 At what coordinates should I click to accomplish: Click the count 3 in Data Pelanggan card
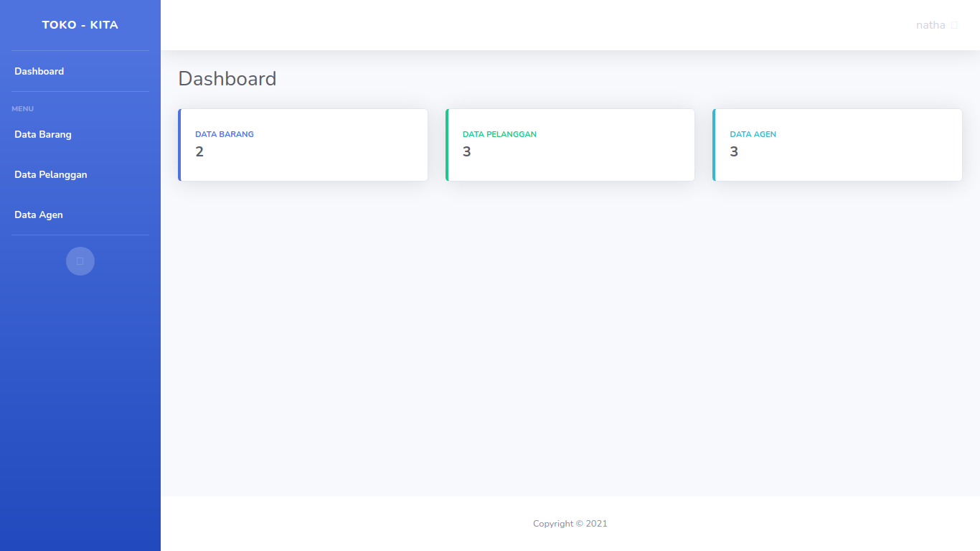(467, 151)
